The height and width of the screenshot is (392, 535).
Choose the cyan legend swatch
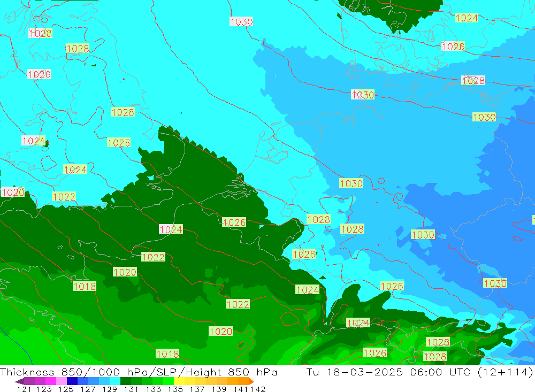click(x=115, y=381)
